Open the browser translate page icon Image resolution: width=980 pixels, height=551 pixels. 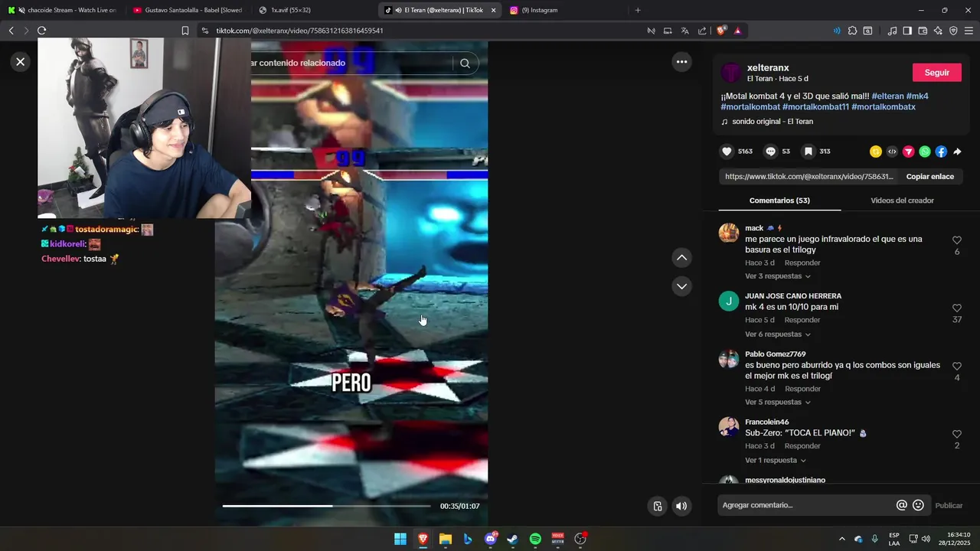684,31
